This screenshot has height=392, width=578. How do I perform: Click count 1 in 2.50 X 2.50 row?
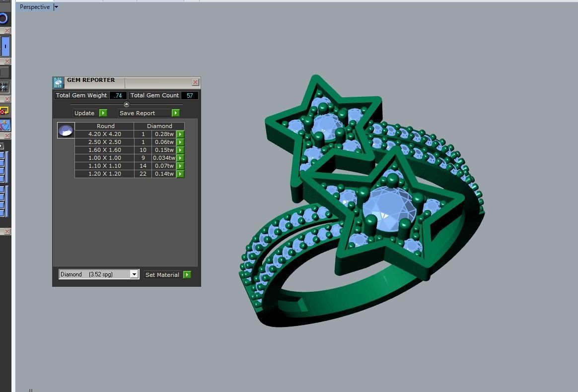143,142
